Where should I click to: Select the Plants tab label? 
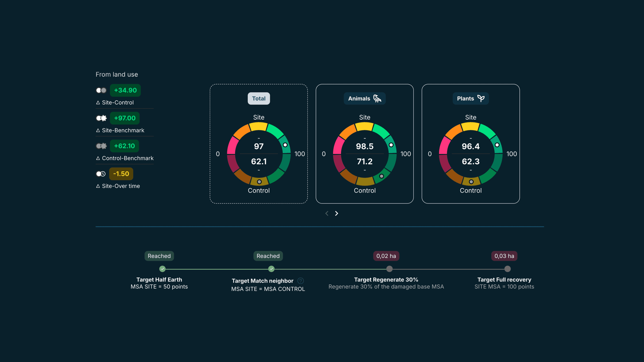(x=471, y=98)
